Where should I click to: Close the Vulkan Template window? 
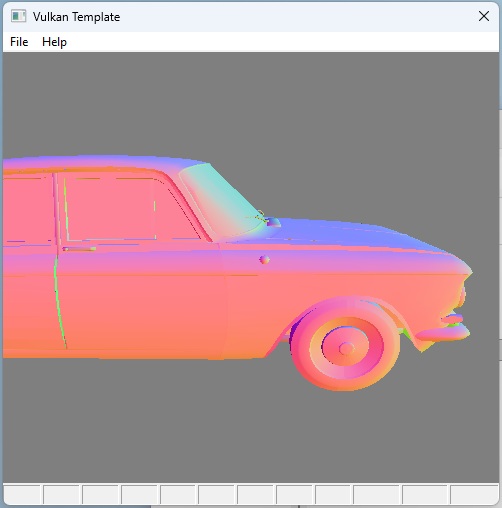click(484, 16)
